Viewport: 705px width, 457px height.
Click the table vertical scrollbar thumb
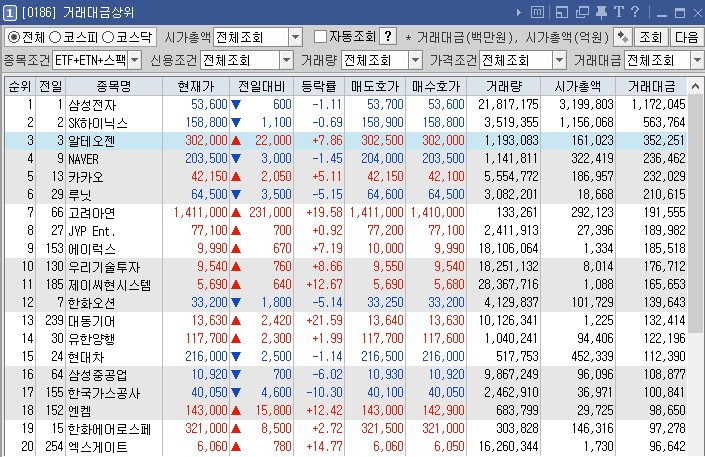click(x=696, y=214)
